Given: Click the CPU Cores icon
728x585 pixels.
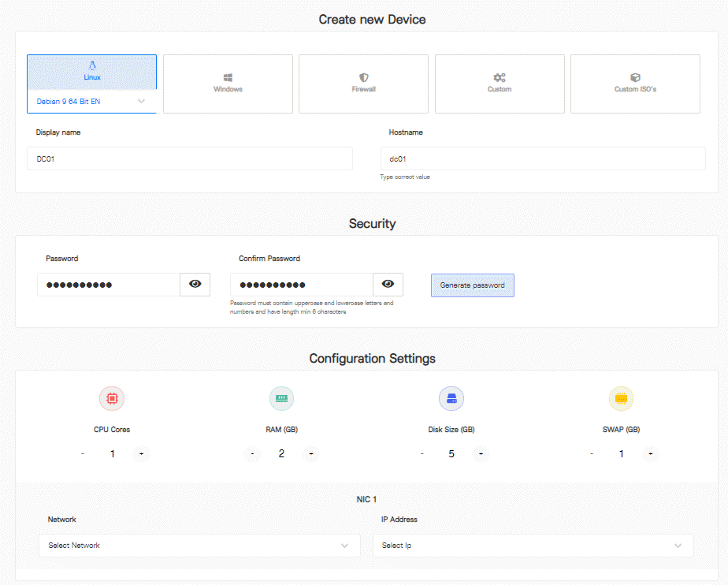Looking at the screenshot, I should pyautogui.click(x=111, y=398).
